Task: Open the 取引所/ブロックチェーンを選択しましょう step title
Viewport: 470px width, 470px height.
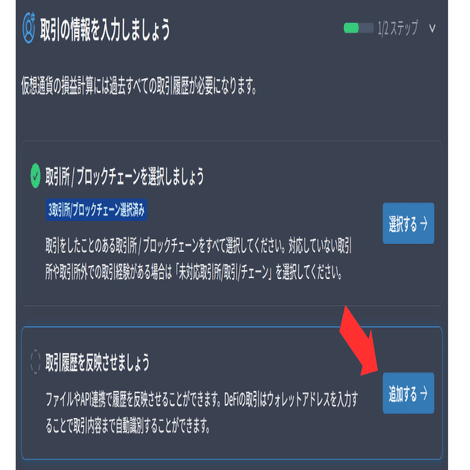Action: [125, 176]
